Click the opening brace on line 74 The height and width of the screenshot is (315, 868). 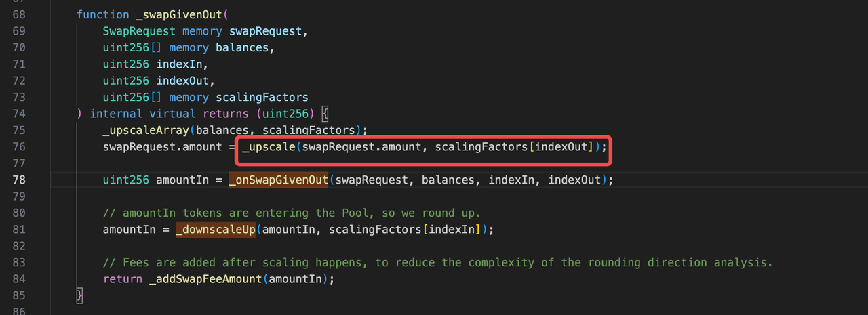(x=325, y=114)
